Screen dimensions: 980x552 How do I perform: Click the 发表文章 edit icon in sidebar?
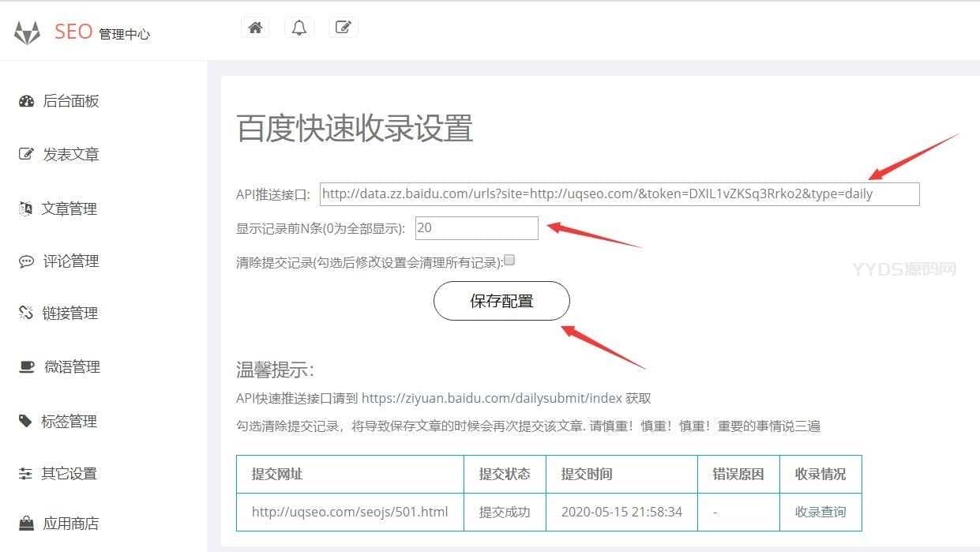click(x=26, y=154)
